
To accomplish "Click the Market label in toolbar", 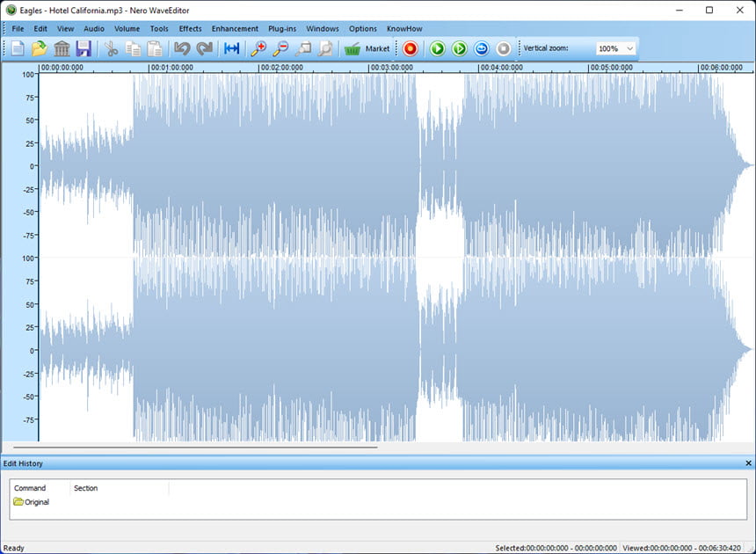I will [377, 48].
